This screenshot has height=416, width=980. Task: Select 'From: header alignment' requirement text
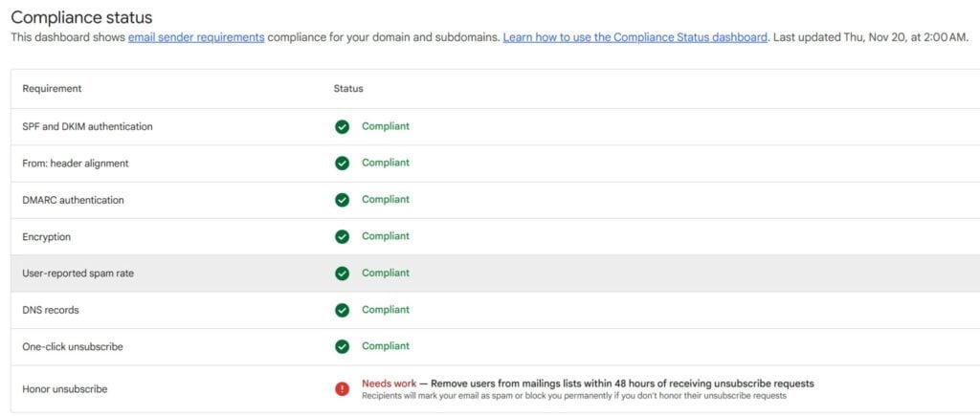76,164
